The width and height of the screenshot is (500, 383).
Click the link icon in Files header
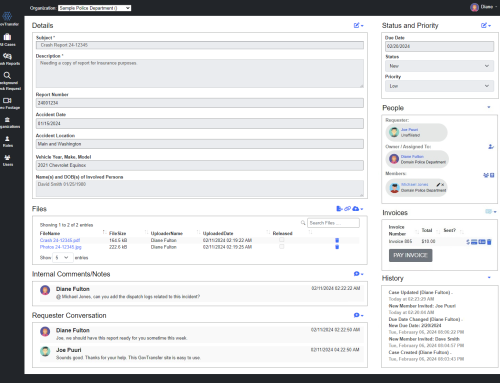[347, 209]
